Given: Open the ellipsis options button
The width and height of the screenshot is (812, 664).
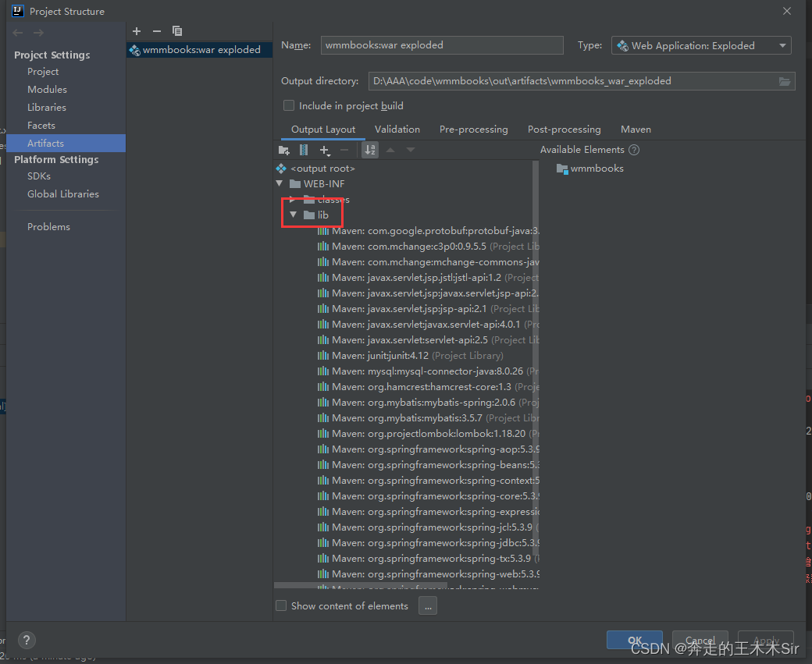Looking at the screenshot, I should click(x=428, y=605).
